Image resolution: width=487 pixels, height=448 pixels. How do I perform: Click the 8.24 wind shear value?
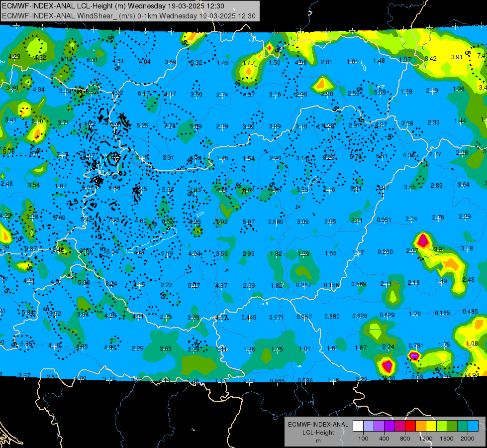tap(111, 284)
